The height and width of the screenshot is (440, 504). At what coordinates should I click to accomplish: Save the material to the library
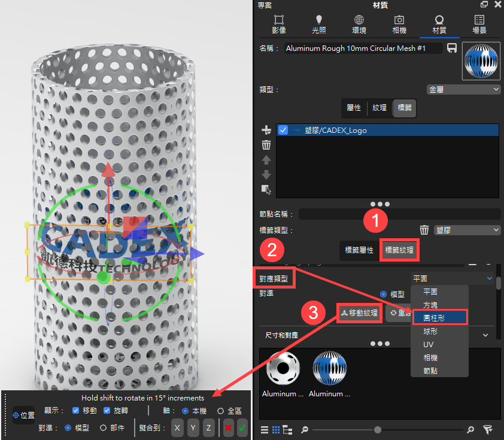(451, 48)
